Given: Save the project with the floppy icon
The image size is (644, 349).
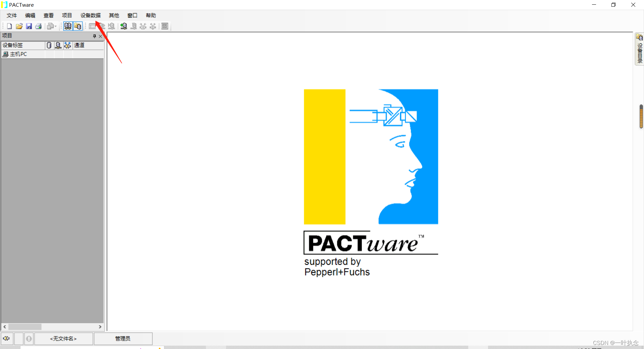Looking at the screenshot, I should 29,26.
